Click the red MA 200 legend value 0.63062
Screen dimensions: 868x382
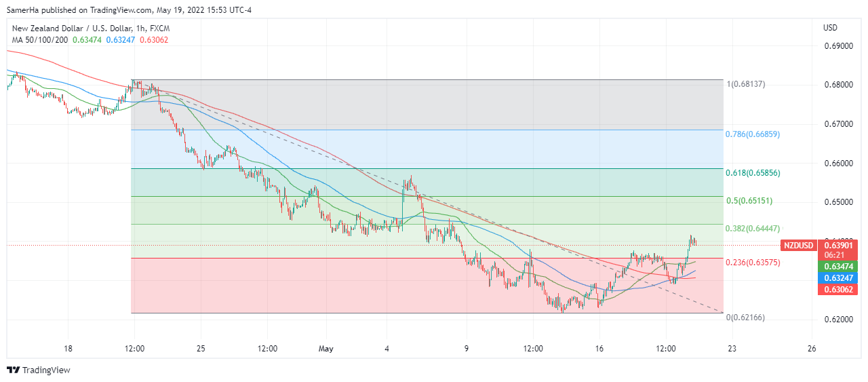pyautogui.click(x=153, y=40)
